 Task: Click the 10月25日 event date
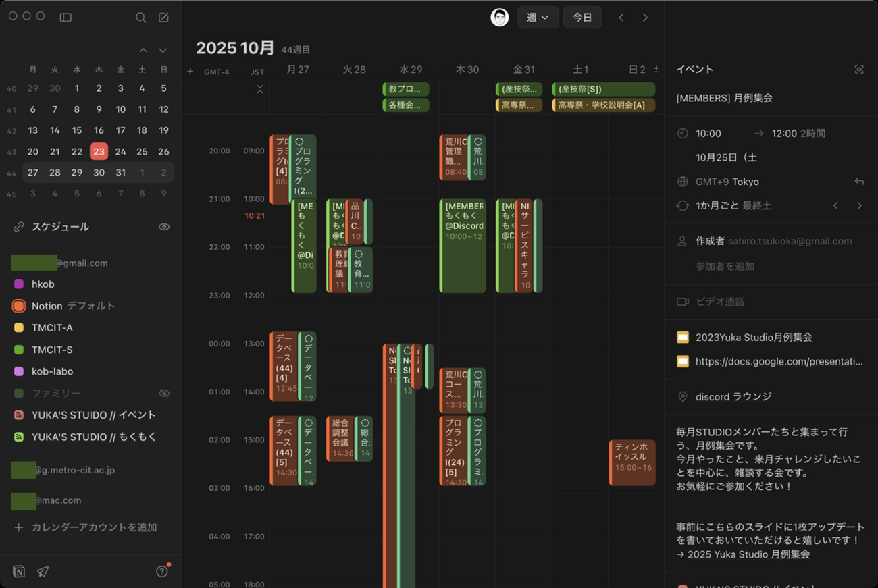tap(726, 157)
